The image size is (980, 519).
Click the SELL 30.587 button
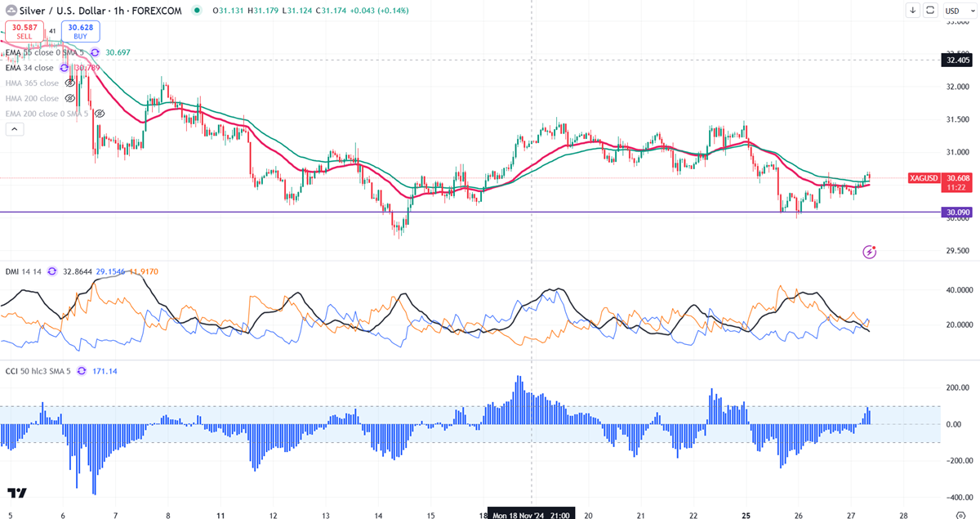[x=24, y=31]
